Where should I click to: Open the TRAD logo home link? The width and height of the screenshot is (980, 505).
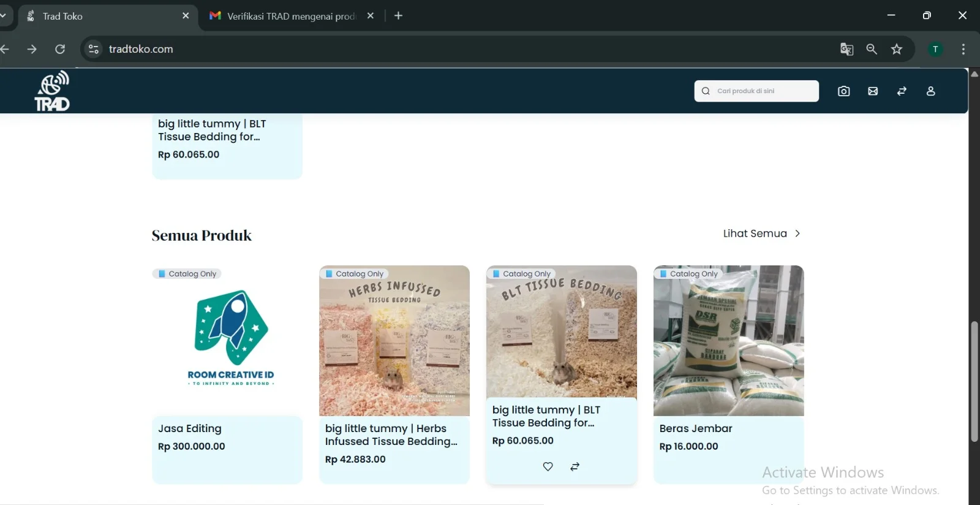[x=52, y=91]
